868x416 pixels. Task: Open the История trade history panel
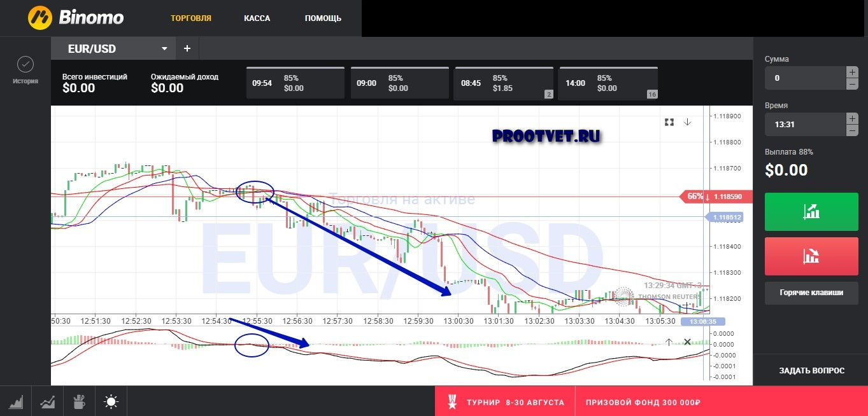click(x=25, y=71)
